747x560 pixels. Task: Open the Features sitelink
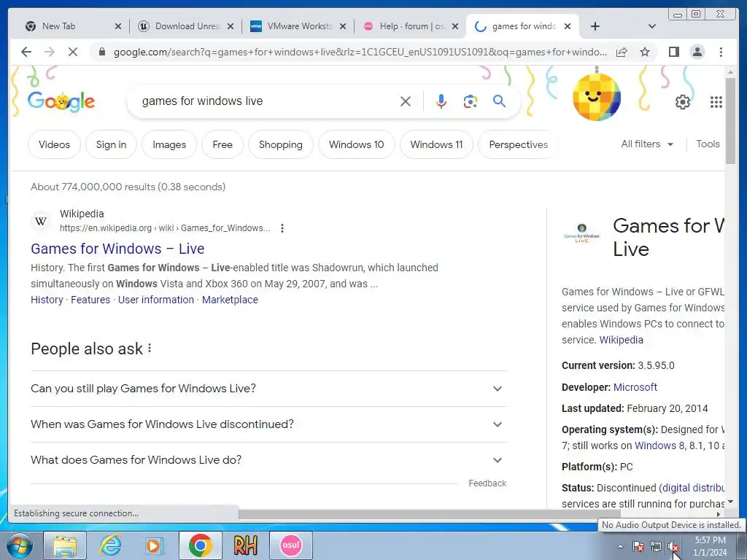90,300
